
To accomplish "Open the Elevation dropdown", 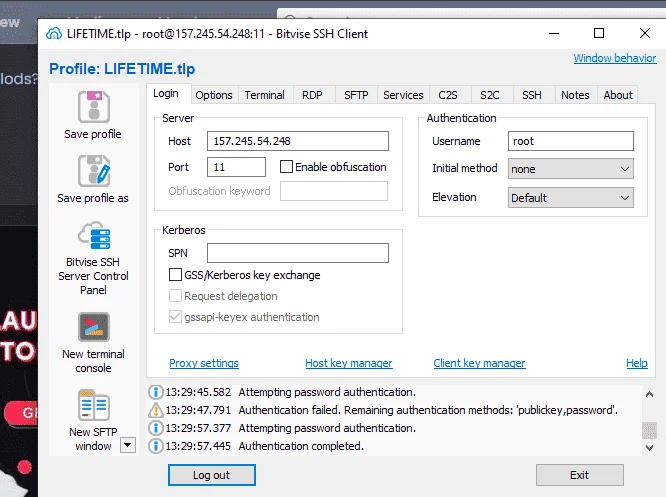I will point(570,198).
